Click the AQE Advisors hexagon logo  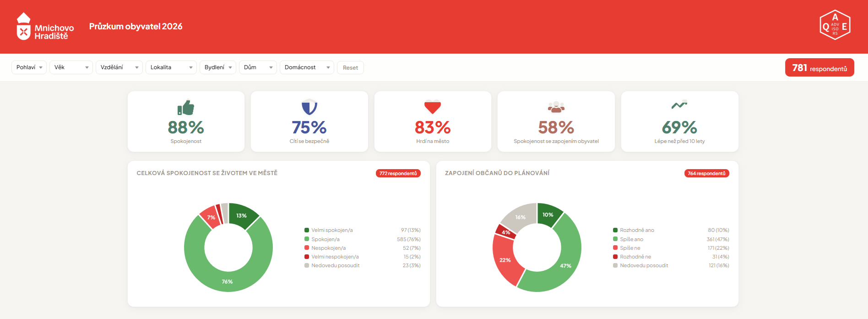pyautogui.click(x=835, y=25)
